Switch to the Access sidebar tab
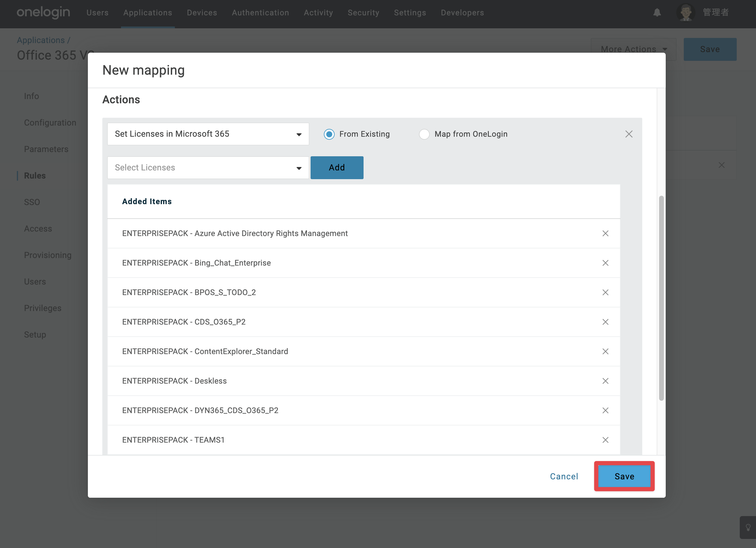The image size is (756, 548). [x=38, y=229]
